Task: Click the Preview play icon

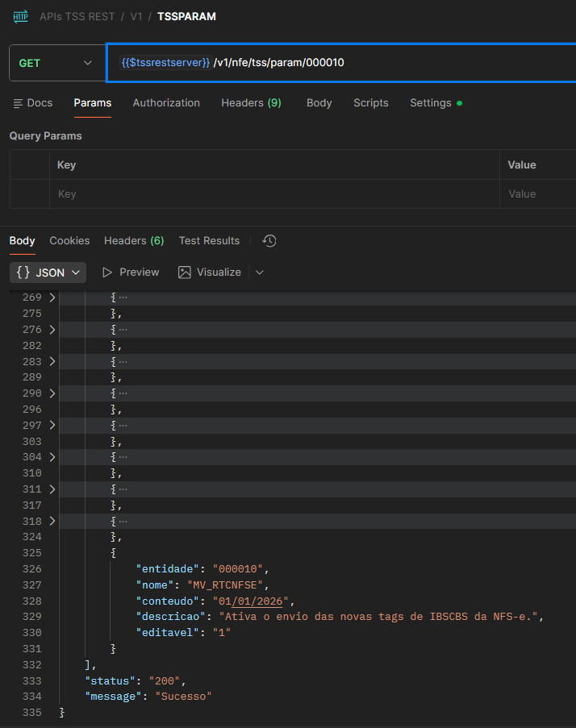Action: (107, 272)
